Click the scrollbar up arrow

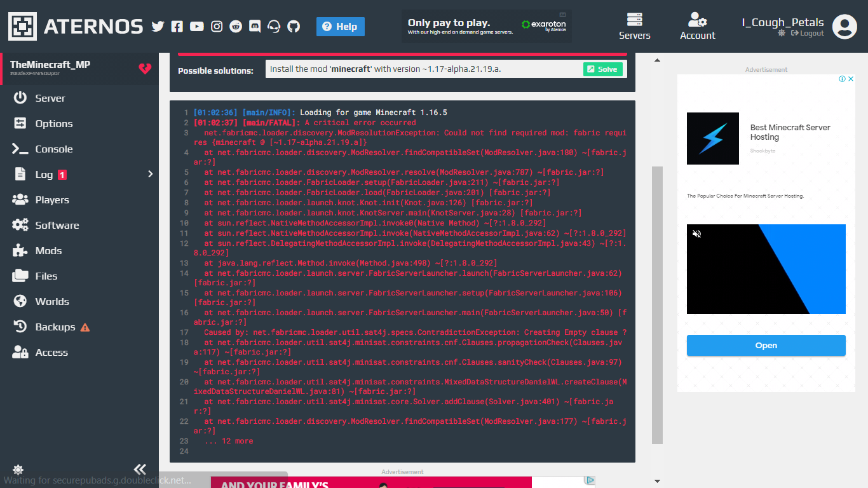pyautogui.click(x=657, y=60)
